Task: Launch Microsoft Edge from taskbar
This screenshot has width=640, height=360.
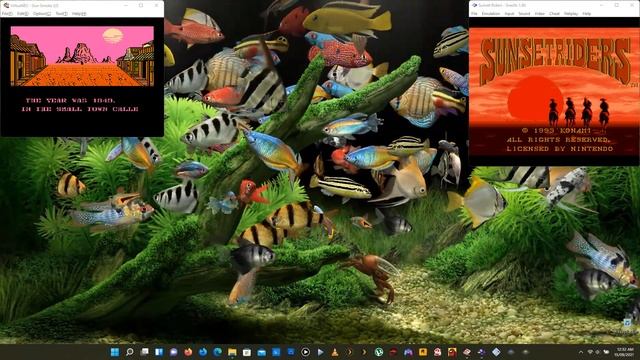Action: click(x=217, y=352)
